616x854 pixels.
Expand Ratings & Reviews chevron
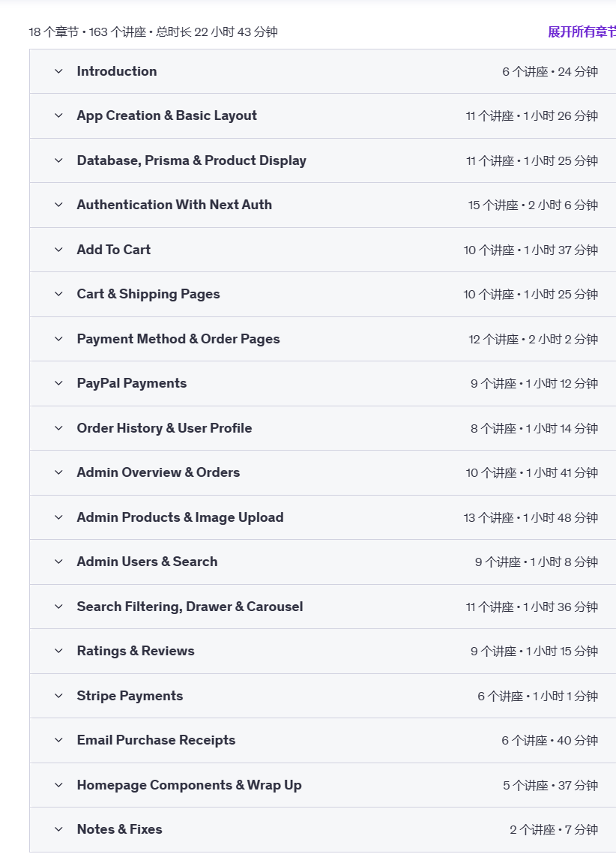(58, 651)
